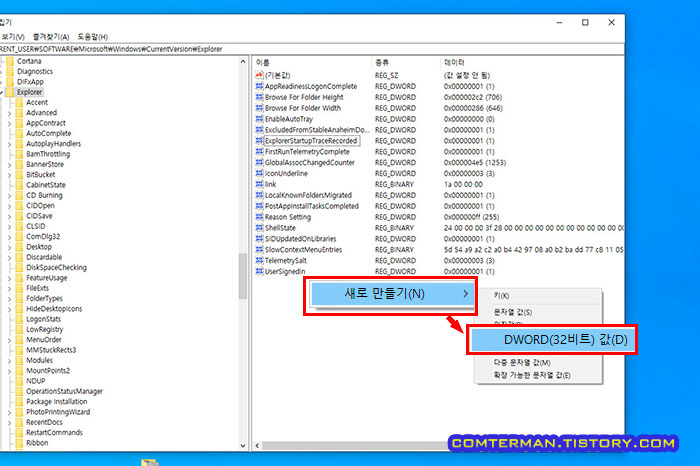Click the ShellState value icon
Image resolution: width=700 pixels, height=466 pixels.
click(259, 228)
